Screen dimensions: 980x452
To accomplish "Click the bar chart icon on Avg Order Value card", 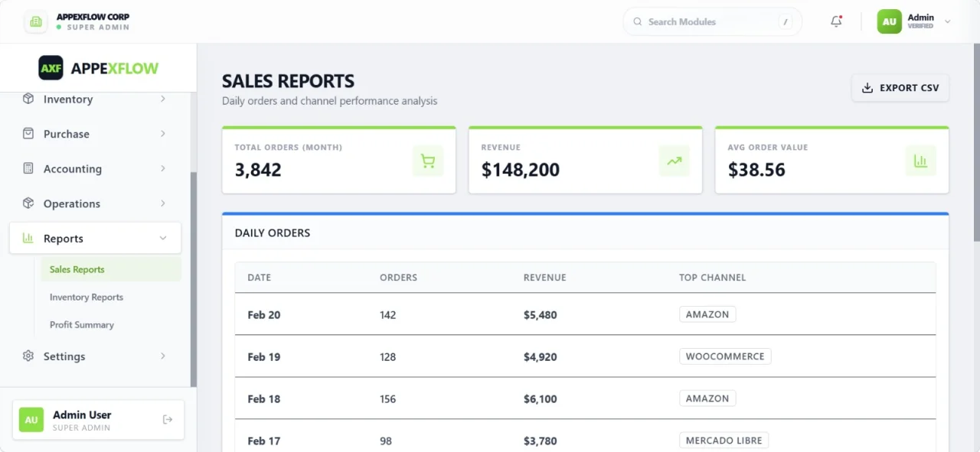I will click(920, 161).
